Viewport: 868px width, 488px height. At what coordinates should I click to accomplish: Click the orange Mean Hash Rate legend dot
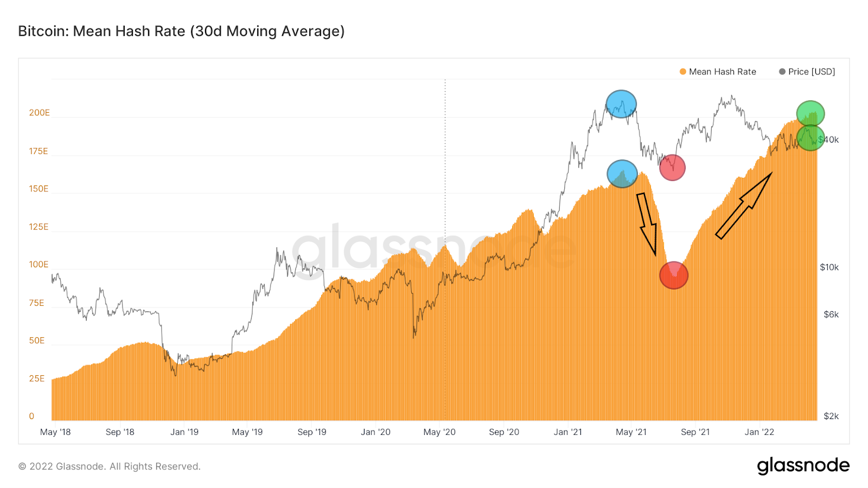coord(683,72)
